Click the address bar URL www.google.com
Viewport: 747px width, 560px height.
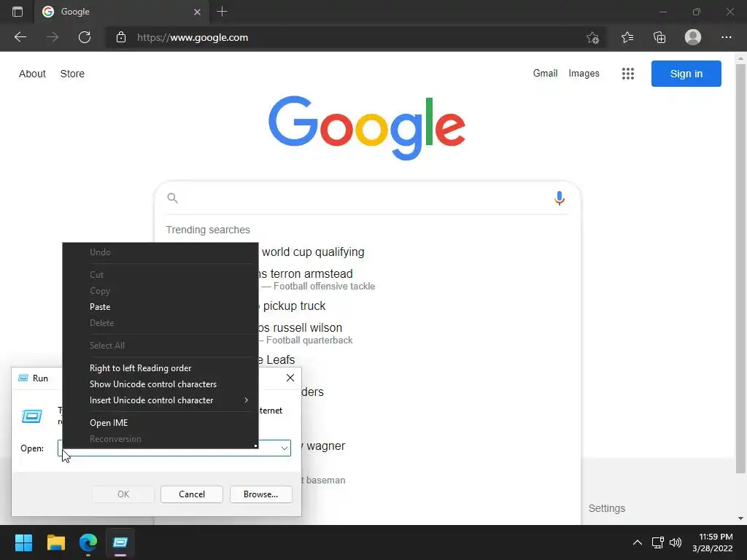pyautogui.click(x=193, y=37)
